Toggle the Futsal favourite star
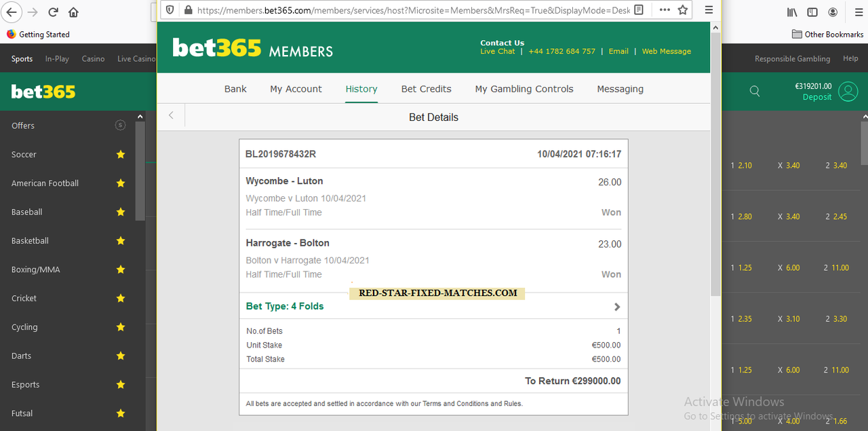Screen dimensions: 868x431 121,413
